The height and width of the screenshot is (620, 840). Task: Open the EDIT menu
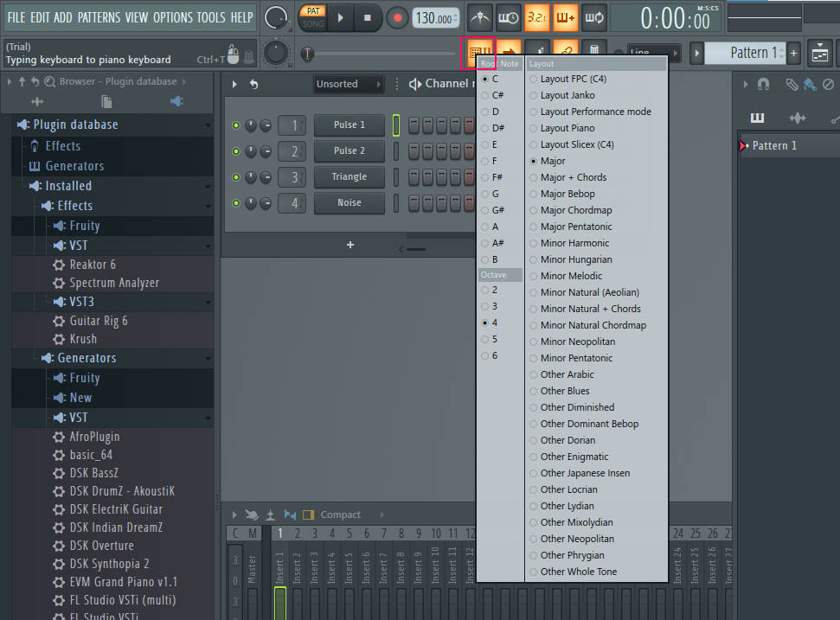(40, 17)
